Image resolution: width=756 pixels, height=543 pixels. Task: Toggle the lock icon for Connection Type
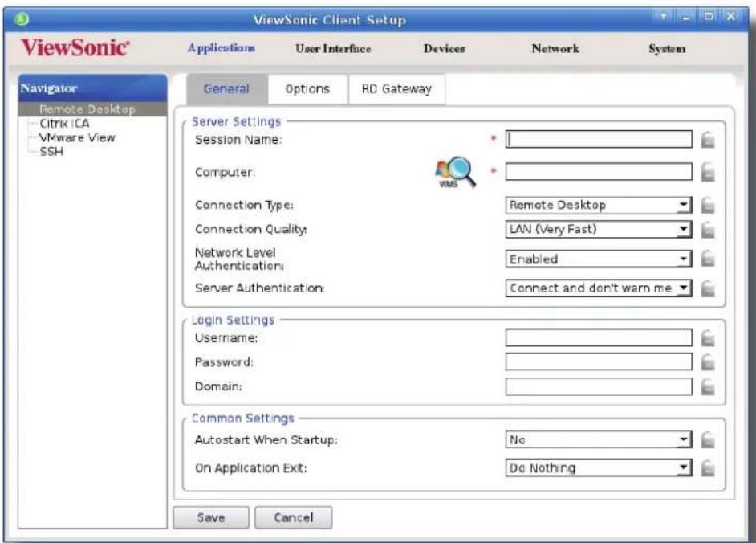(707, 206)
